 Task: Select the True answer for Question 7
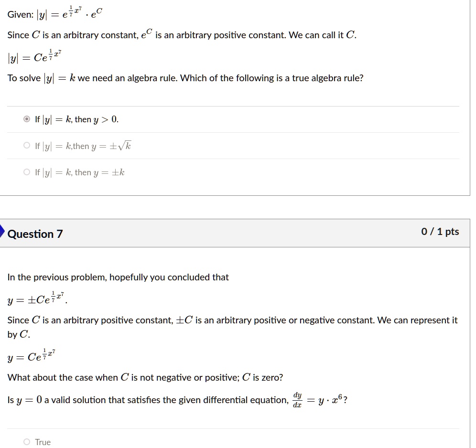tap(27, 442)
